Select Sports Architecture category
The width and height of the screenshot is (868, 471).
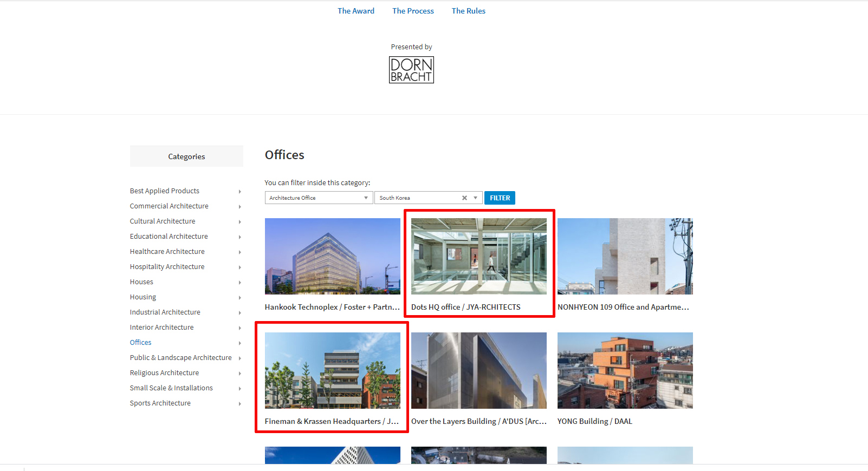tap(160, 403)
